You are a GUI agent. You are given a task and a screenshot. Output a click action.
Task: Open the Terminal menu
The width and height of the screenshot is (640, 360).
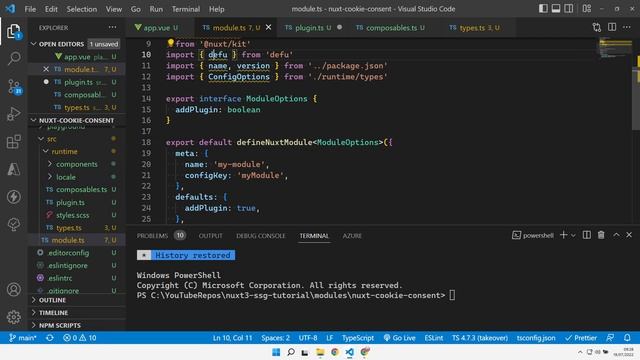186,9
